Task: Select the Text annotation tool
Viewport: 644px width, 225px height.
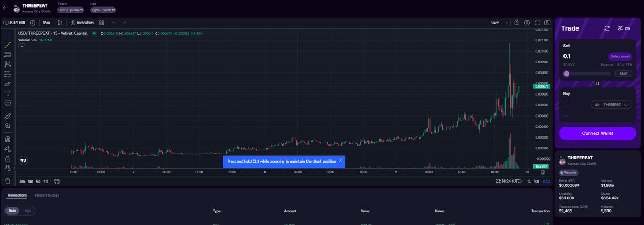Action: (x=8, y=93)
